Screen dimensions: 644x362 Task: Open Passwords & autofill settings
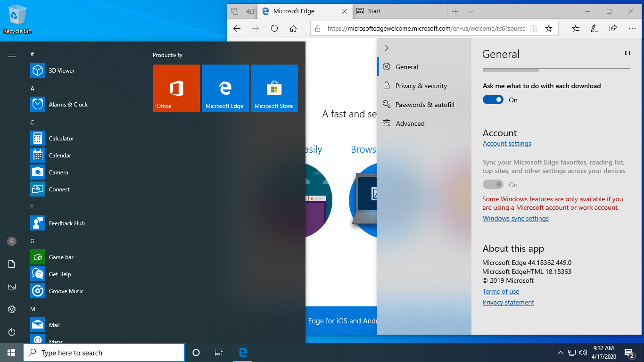pos(424,105)
